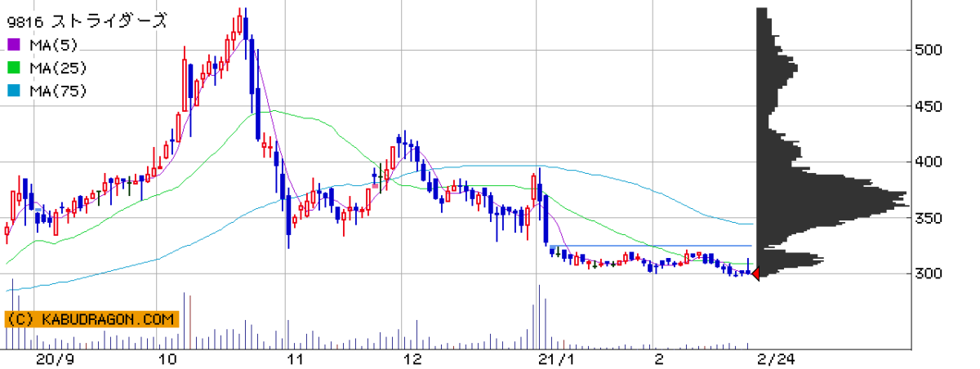Image resolution: width=980 pixels, height=369 pixels.
Task: Click the 500 price axis label
Action: pyautogui.click(x=929, y=51)
